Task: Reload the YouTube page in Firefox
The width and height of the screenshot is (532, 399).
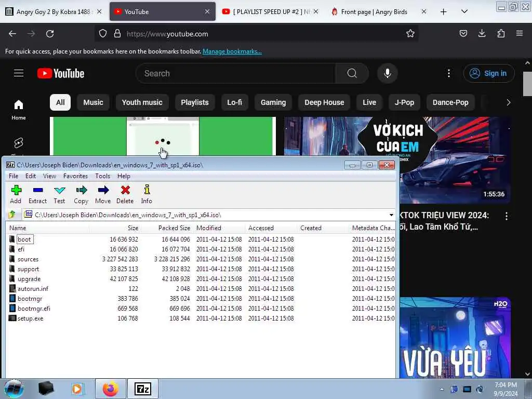Action: point(50,34)
